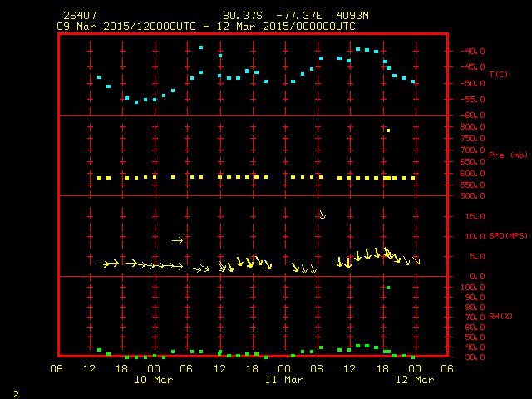Click the T(C) axis label

(499, 74)
